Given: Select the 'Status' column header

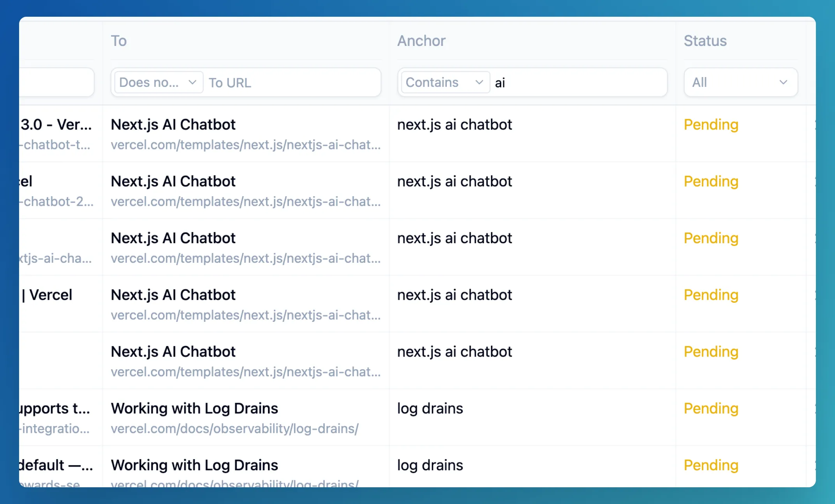Looking at the screenshot, I should 705,40.
